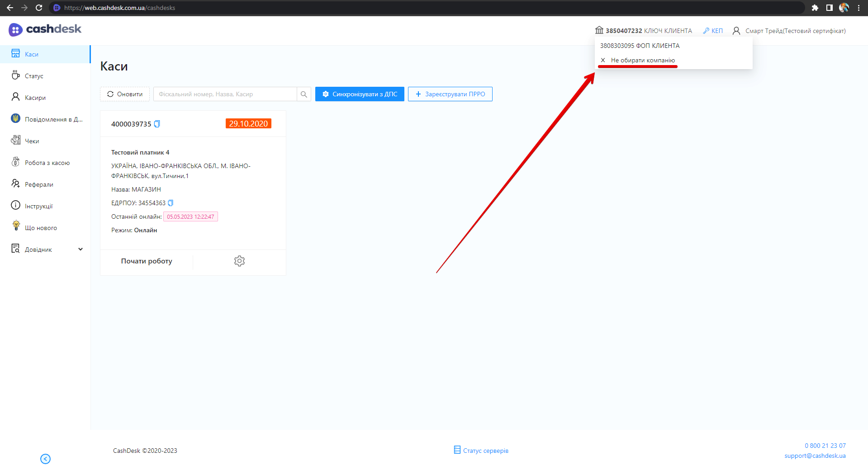Open cash desk settings gear
The height and width of the screenshot is (470, 868).
239,261
